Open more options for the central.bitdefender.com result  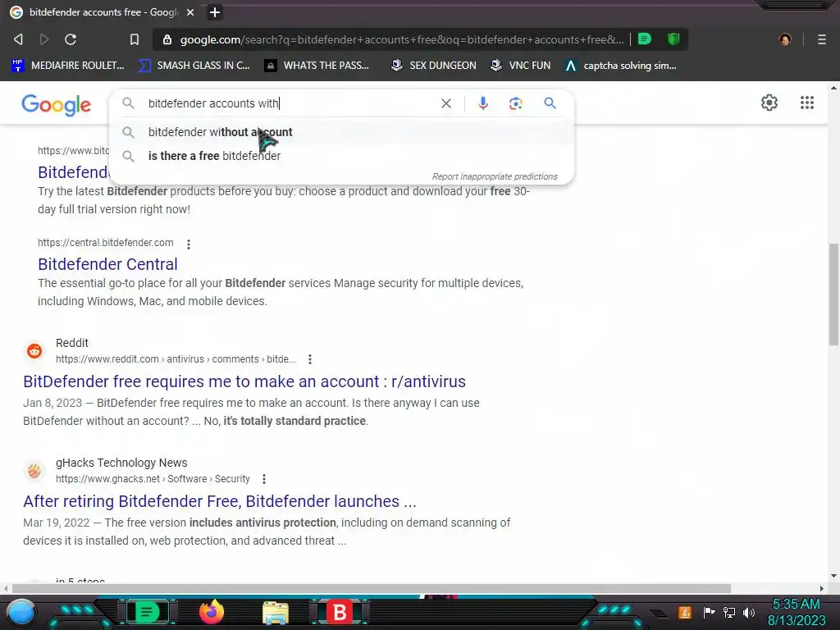pyautogui.click(x=189, y=244)
